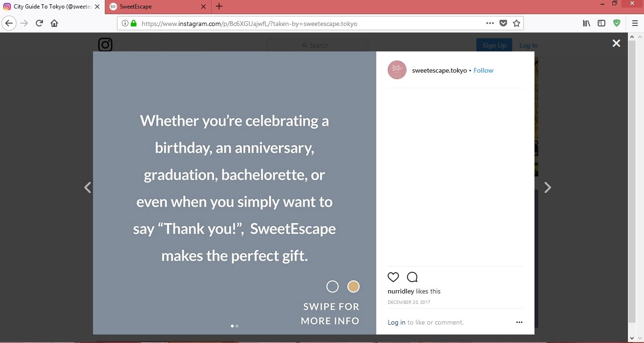Click the sweetescape.tokyo profile avatar
Viewport: 644px width, 343px height.
pyautogui.click(x=397, y=70)
